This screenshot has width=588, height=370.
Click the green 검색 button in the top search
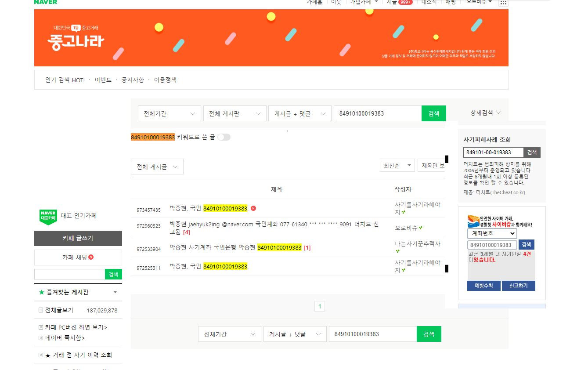point(434,113)
